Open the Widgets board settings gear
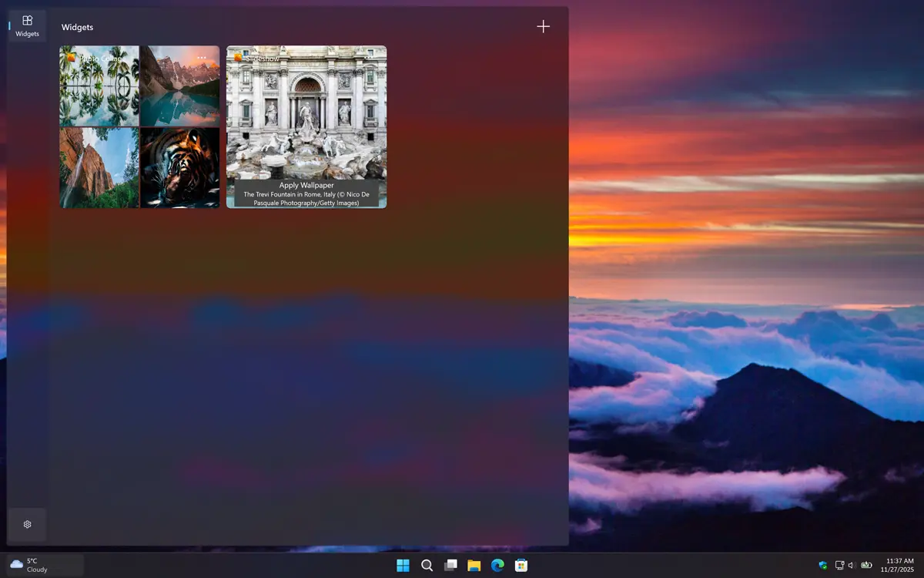924x578 pixels. [x=27, y=524]
